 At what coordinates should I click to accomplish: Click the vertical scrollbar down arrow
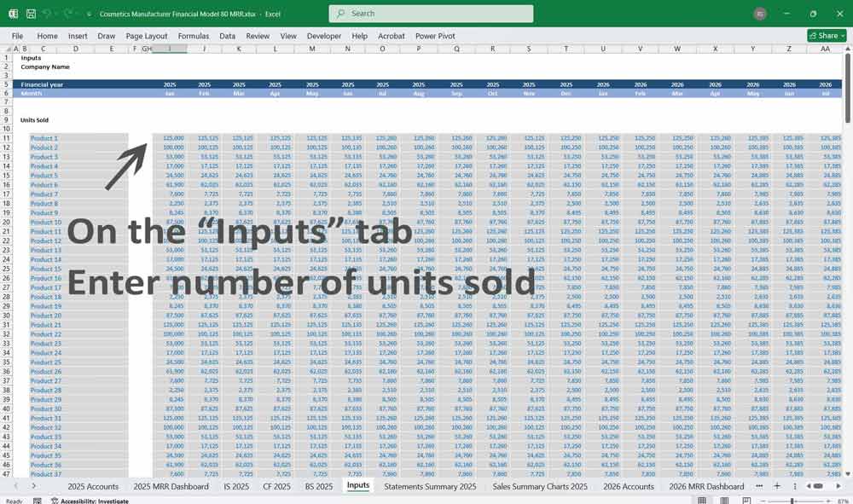point(848,474)
